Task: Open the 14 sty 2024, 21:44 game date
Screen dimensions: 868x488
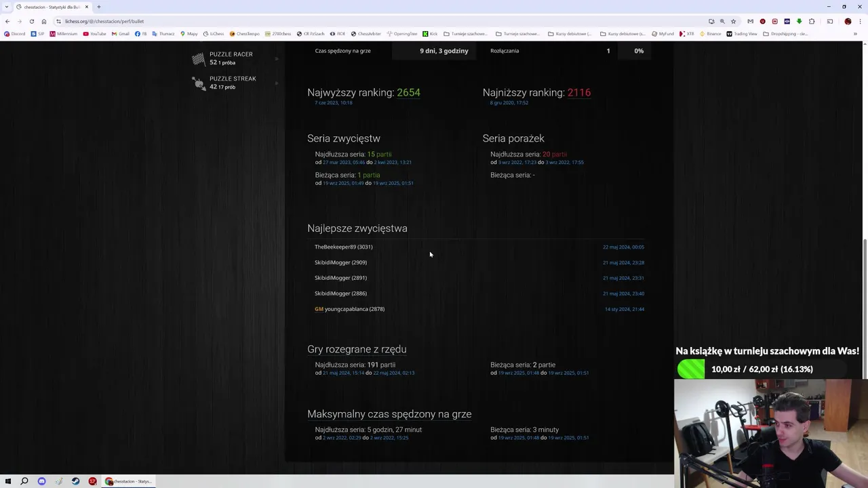Action: click(624, 309)
